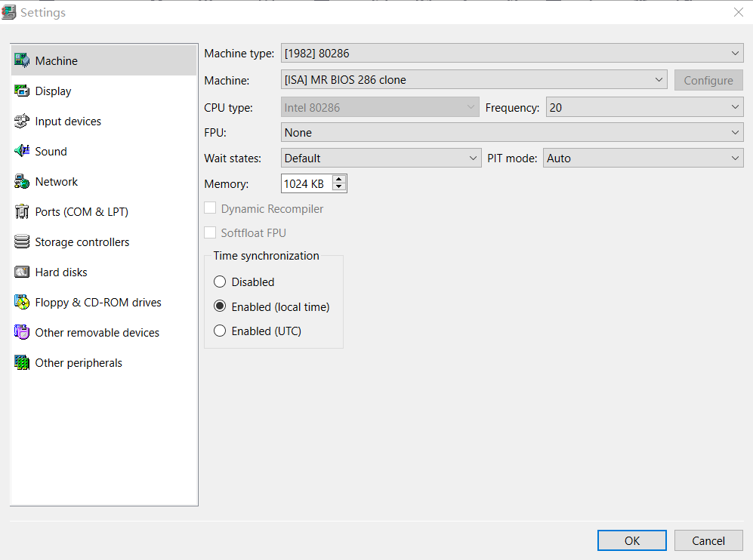
Task: Increase memory with the up arrow
Action: [339, 179]
